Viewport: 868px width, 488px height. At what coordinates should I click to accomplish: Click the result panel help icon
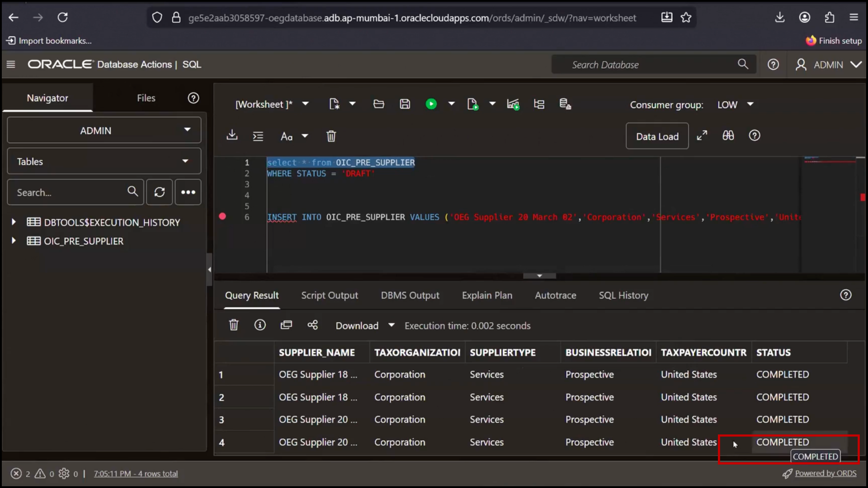click(846, 295)
